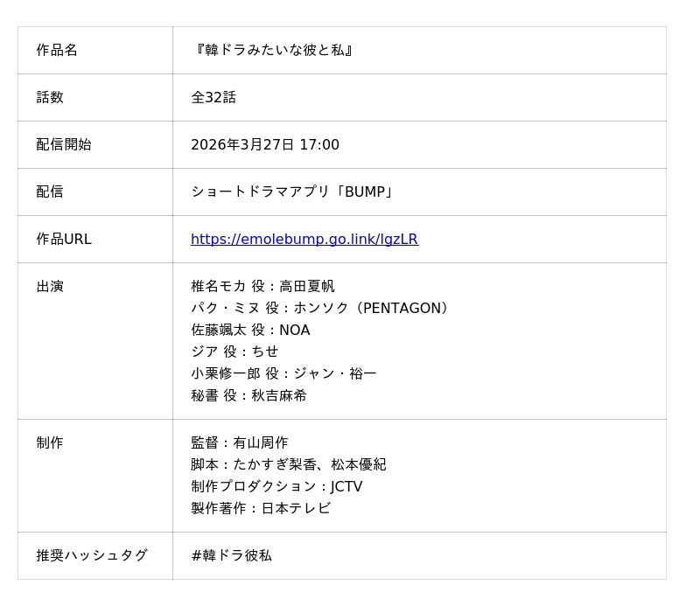This screenshot has height=606, width=700.
Task: Click the title 『韓ドラみたいな彼と私』
Action: point(273,51)
